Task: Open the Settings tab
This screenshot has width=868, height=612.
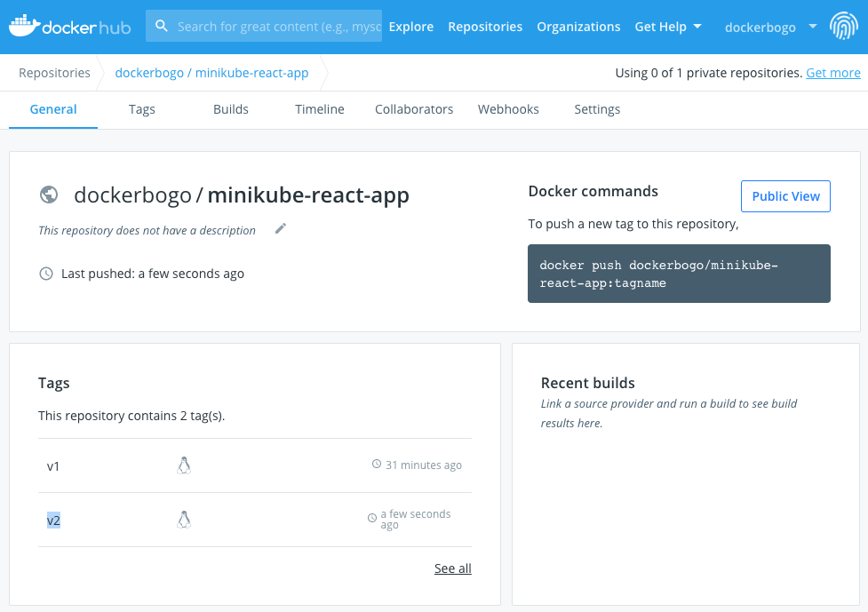Action: (597, 109)
